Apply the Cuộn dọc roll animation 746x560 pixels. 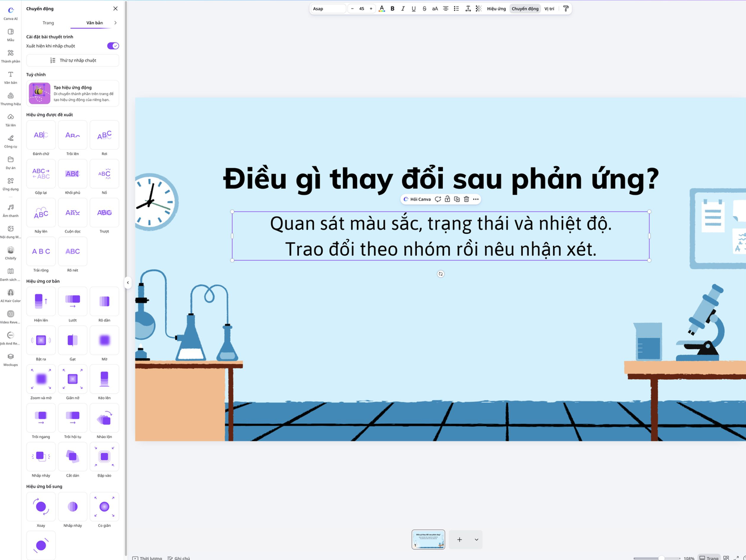(73, 213)
